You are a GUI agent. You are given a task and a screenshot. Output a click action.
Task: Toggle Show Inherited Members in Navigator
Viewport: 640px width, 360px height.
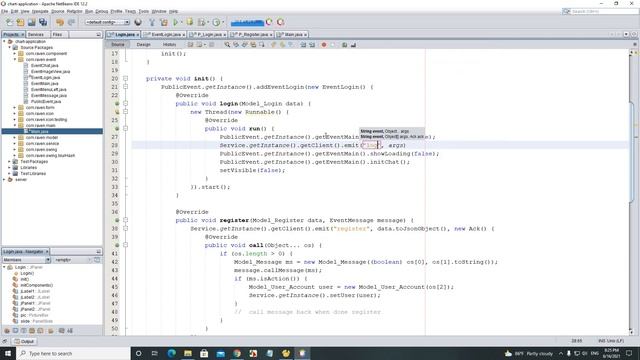click(x=7, y=331)
